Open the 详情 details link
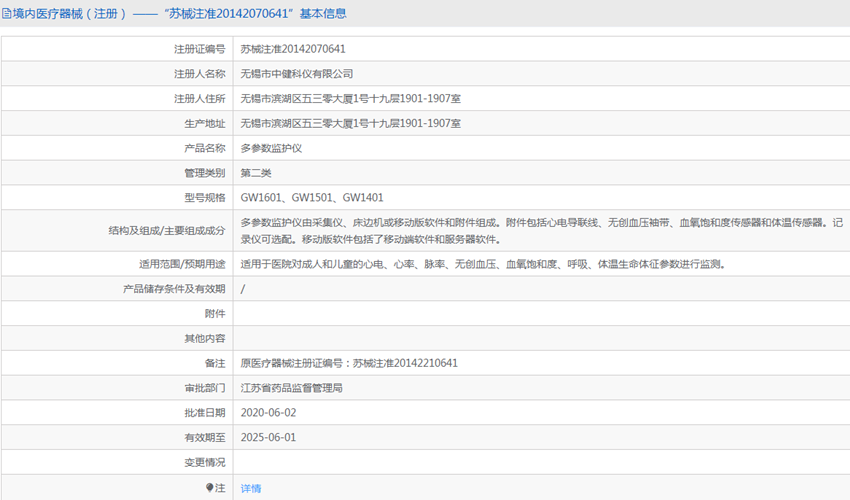 click(251, 488)
